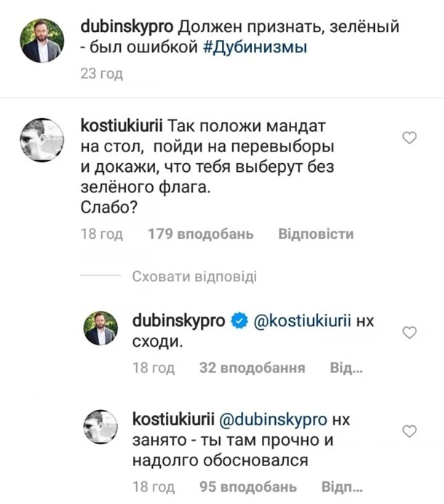The width and height of the screenshot is (444, 504).
Task: Like dubinskypro's reply 'нх сходи'
Action: (x=409, y=333)
